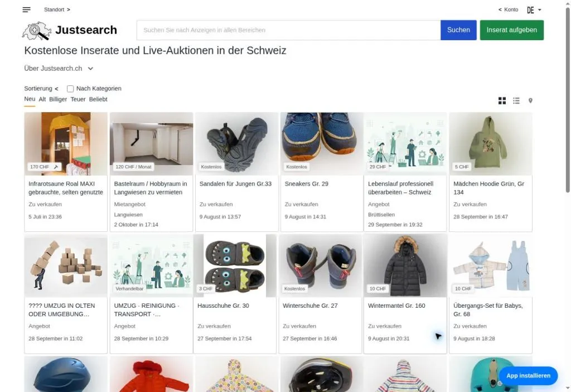The width and height of the screenshot is (571, 392).
Task: Open Sandalen für Jungen Gr.33 photo
Action: click(x=236, y=144)
